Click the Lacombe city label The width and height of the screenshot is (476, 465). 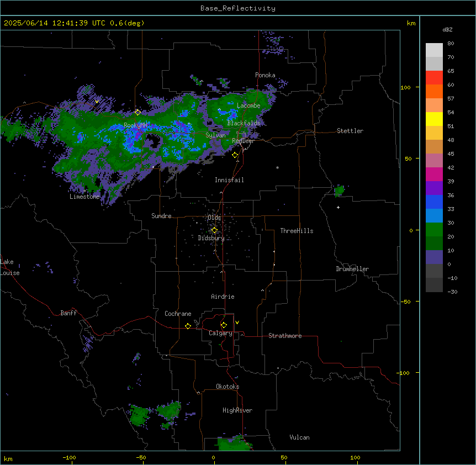[x=248, y=105]
